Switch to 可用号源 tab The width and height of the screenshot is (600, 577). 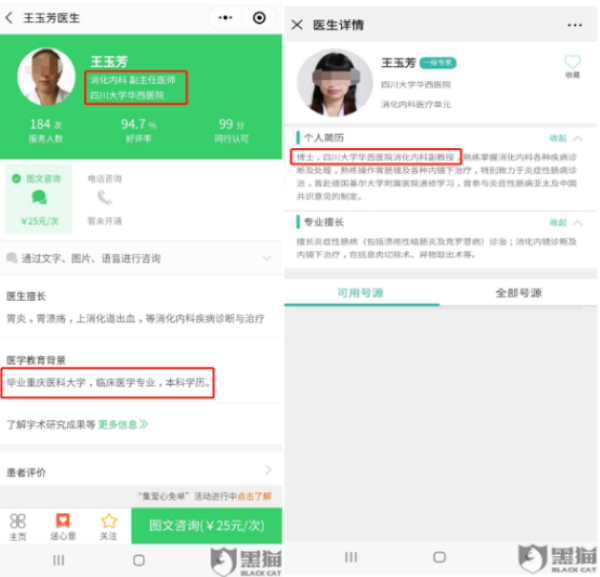pyautogui.click(x=360, y=293)
